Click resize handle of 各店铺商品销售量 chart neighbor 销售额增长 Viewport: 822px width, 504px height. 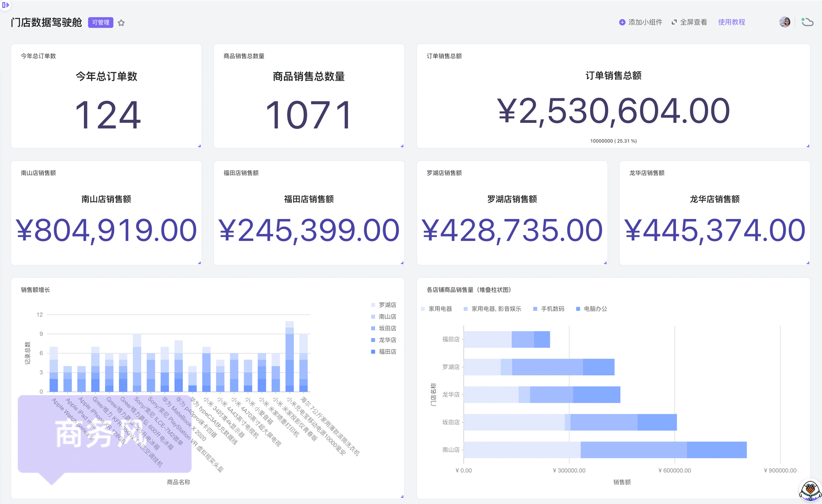tap(402, 497)
